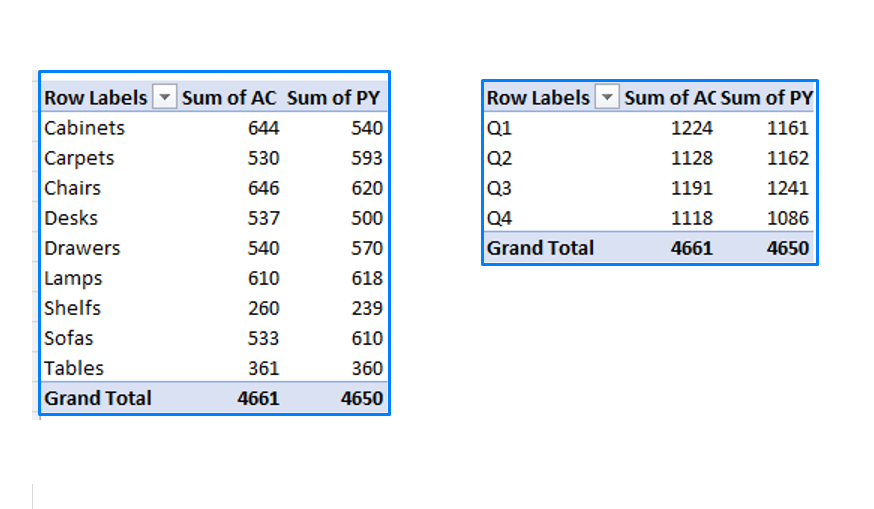Select Grand Total label in product table

[98, 399]
